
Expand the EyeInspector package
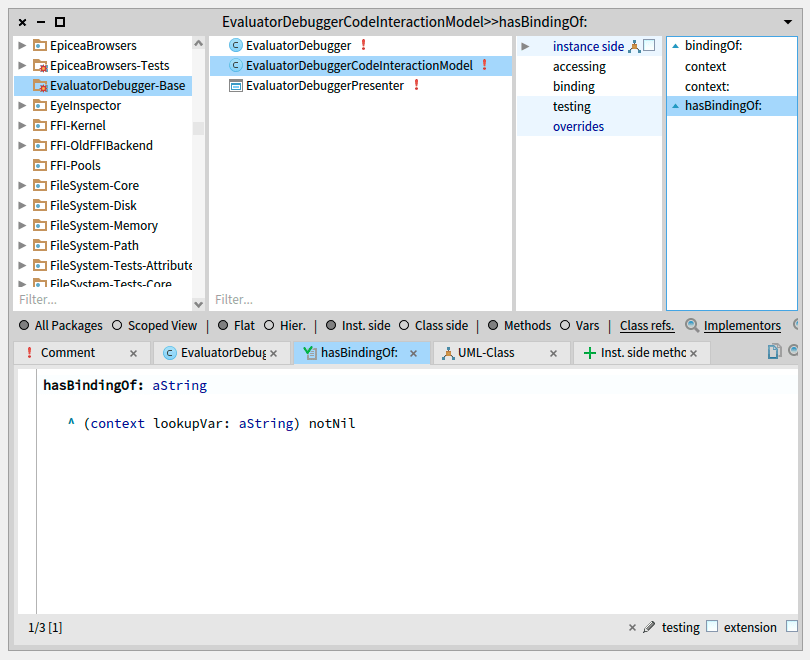tap(22, 106)
